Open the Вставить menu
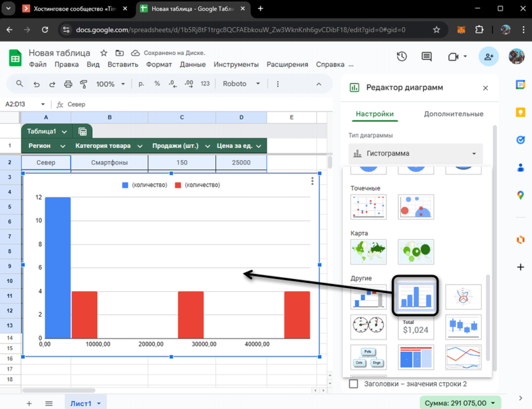Viewport: 532px width, 409px height. click(123, 65)
